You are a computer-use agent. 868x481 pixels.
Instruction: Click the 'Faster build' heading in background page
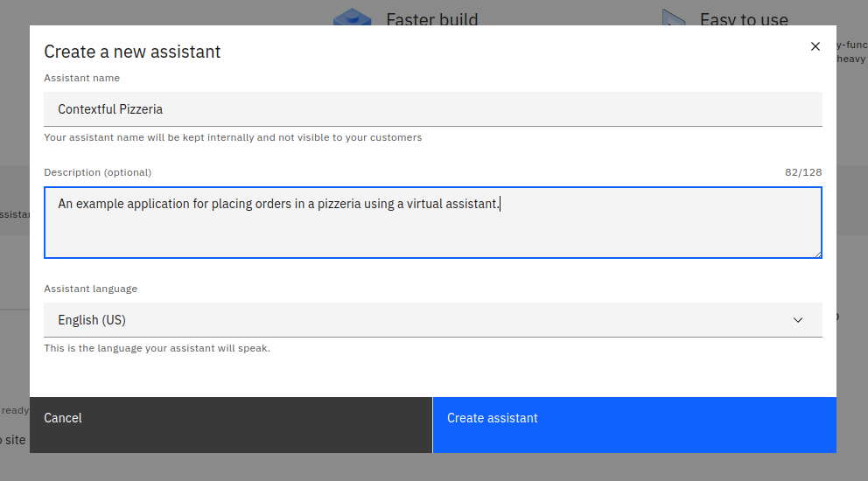[431, 19]
